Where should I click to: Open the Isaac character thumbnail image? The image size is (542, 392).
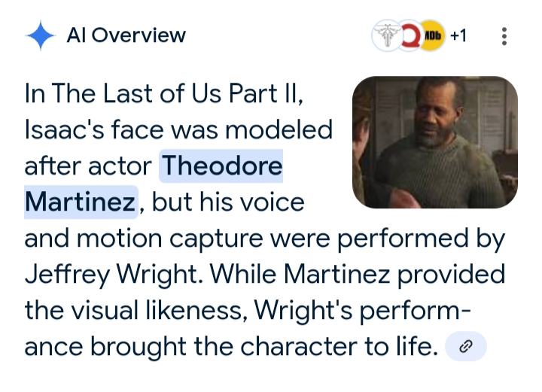pyautogui.click(x=435, y=142)
